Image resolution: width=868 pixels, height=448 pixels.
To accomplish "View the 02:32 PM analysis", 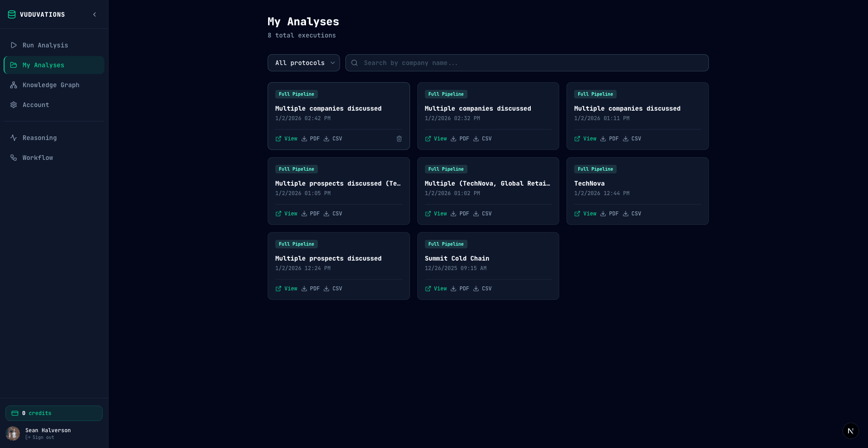I will (436, 139).
